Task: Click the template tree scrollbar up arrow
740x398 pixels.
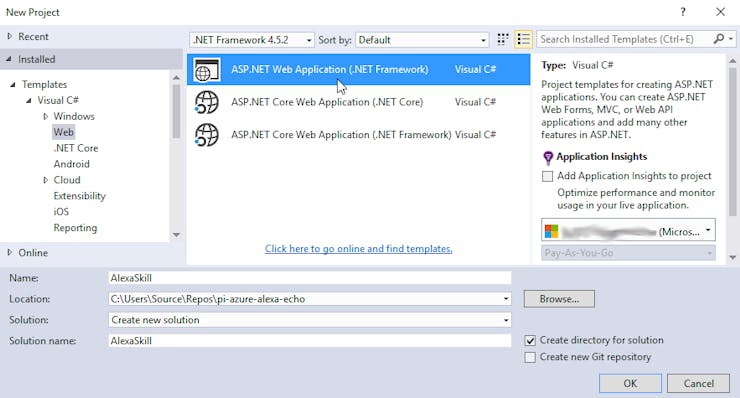Action: pyautogui.click(x=177, y=77)
